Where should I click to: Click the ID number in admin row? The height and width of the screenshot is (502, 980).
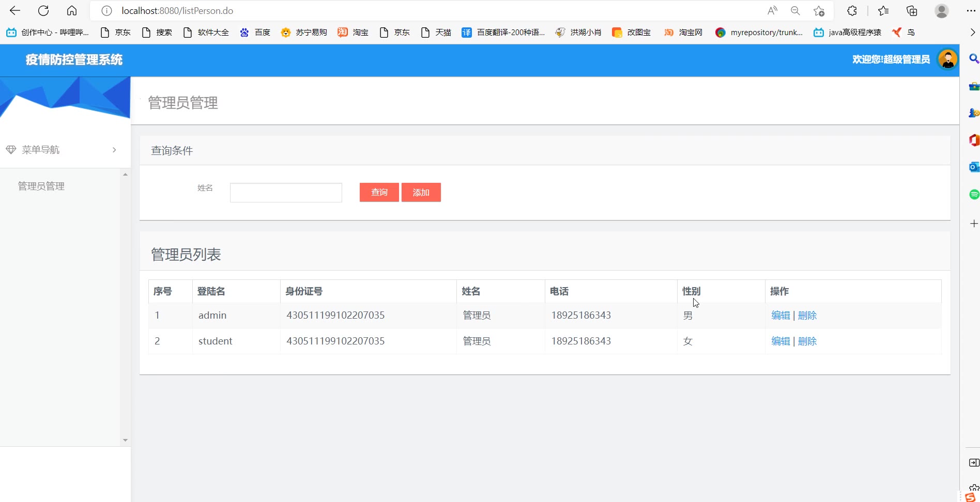(335, 316)
